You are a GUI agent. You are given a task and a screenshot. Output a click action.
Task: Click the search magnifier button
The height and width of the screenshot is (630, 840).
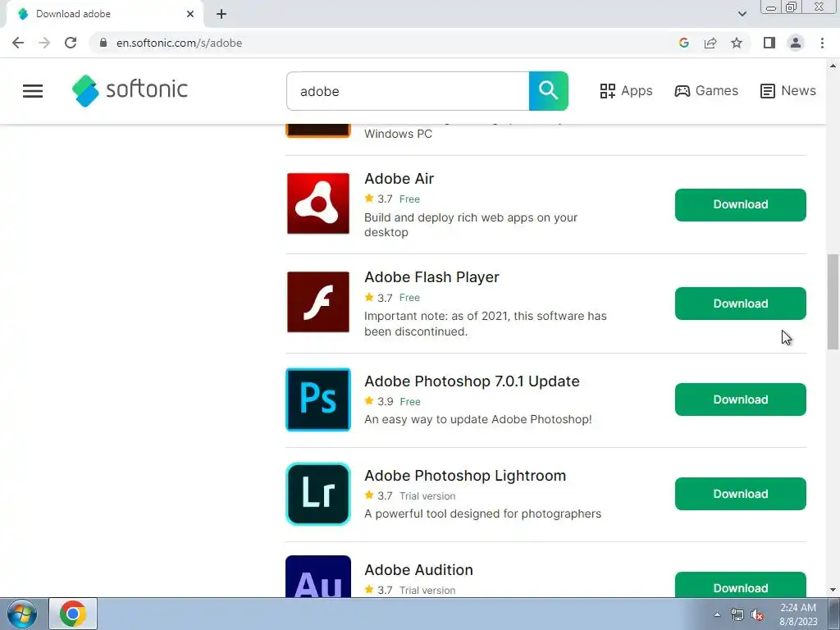[x=549, y=91]
